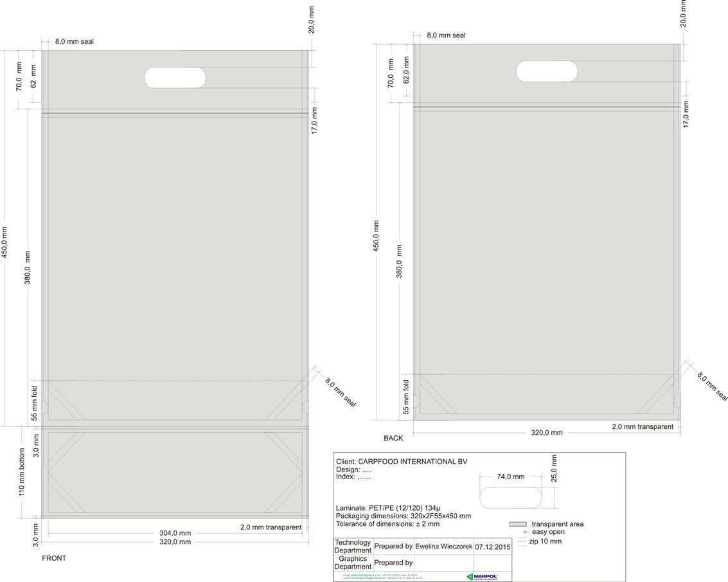728x582 pixels.
Task: Click the right easy-open notch on BACK bag
Action: coord(677,402)
